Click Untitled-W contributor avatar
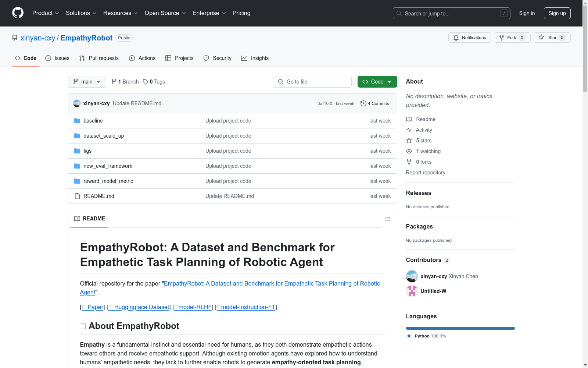The width and height of the screenshot is (588, 368). [x=412, y=291]
